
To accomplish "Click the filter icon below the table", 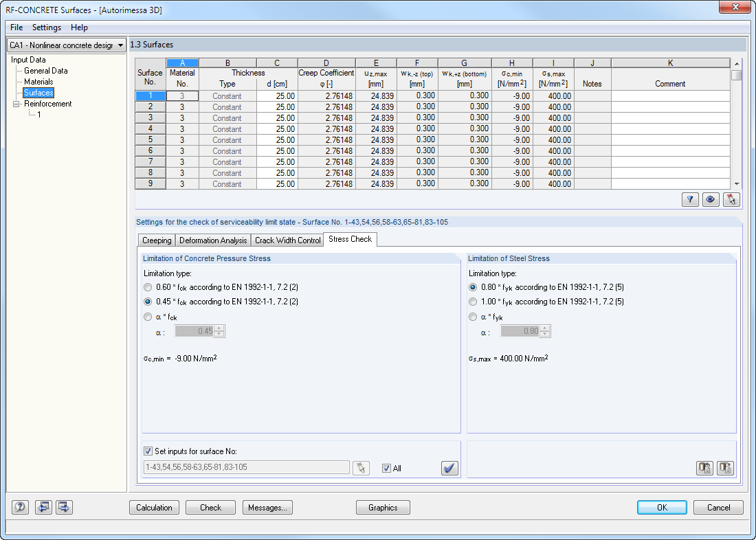I will pyautogui.click(x=690, y=200).
